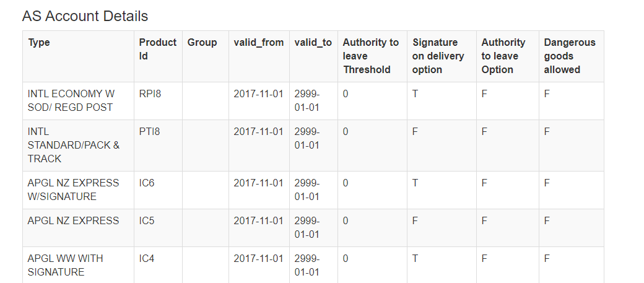Click Dangerous goods allowed header
644x283 pixels.
[569, 56]
